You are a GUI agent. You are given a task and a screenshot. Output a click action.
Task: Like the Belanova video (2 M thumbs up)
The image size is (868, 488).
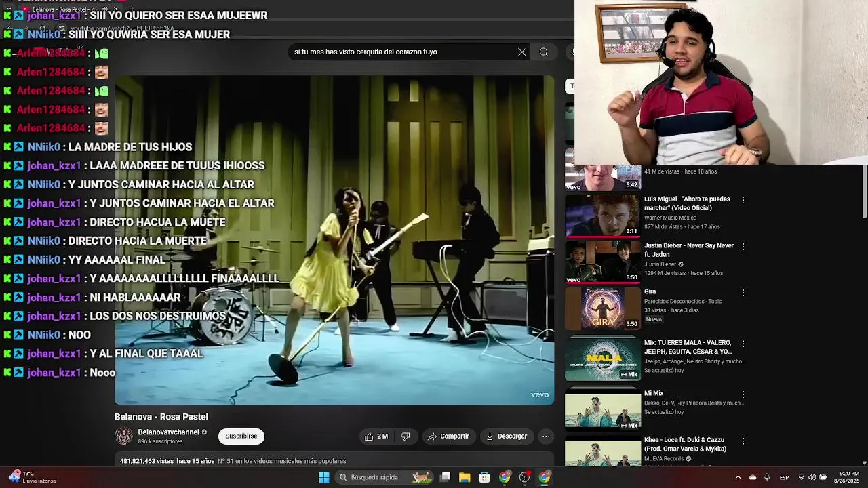pyautogui.click(x=376, y=436)
